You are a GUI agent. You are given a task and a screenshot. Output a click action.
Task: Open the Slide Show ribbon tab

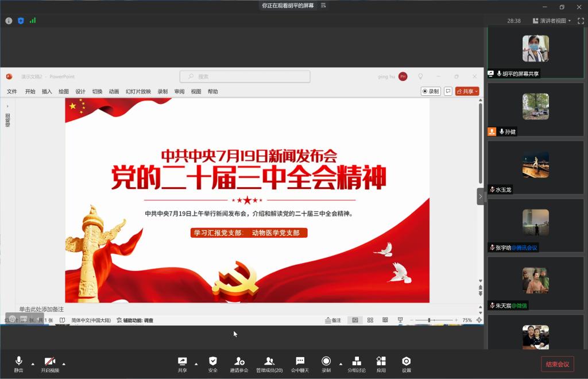pos(138,91)
